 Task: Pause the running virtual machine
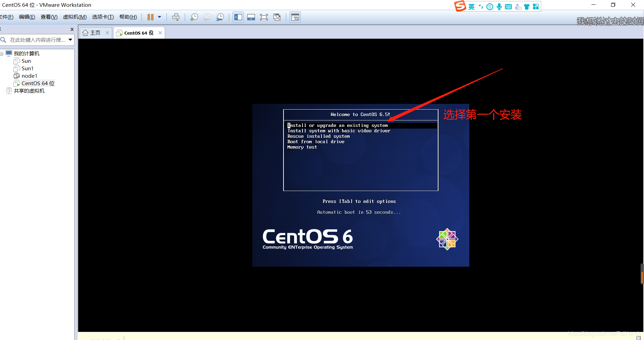[151, 17]
